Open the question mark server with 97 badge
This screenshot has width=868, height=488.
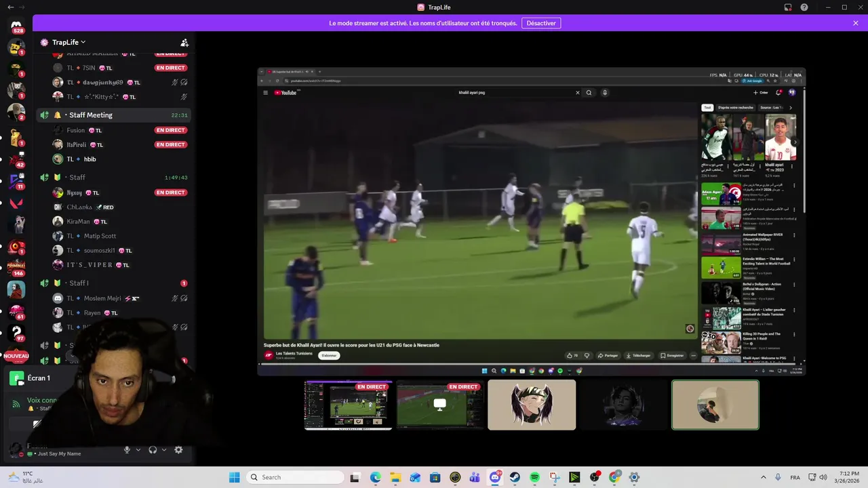tap(16, 332)
